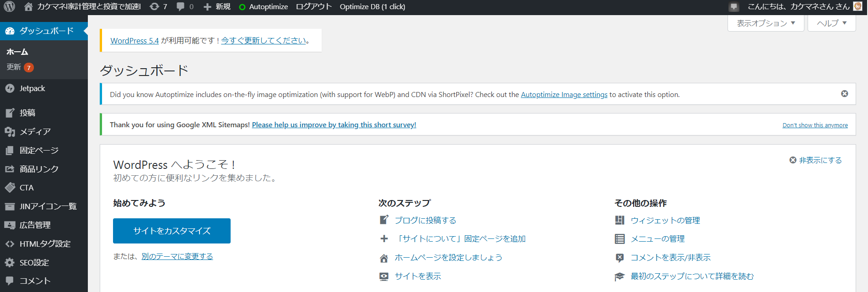Open the 投稿 sidebar menu
The height and width of the screenshot is (292, 868).
click(44, 113)
